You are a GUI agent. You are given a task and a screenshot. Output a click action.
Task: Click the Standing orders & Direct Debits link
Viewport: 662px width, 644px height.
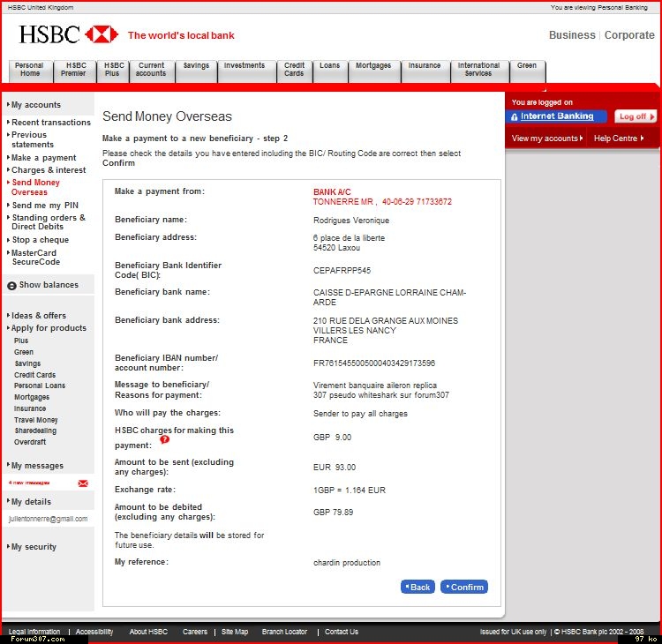click(x=49, y=222)
